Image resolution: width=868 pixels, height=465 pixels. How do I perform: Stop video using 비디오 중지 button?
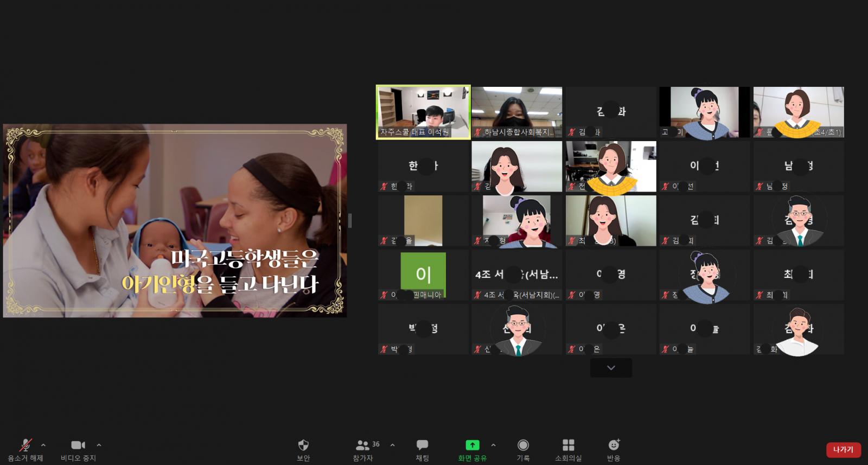(78, 445)
